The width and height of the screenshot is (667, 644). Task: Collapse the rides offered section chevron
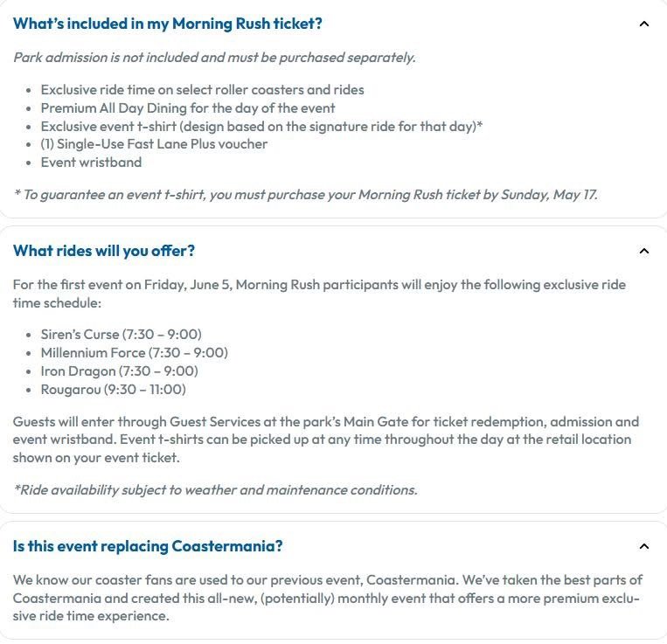(x=644, y=252)
